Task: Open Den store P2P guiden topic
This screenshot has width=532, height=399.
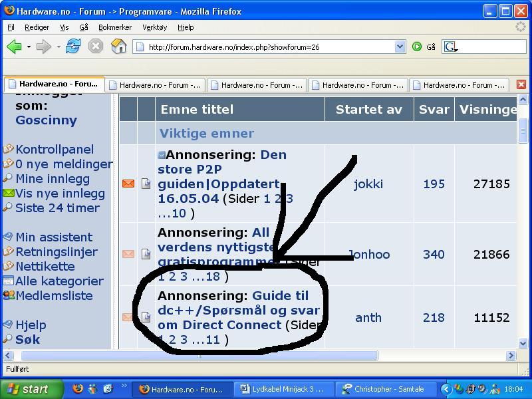Action: tap(222, 177)
